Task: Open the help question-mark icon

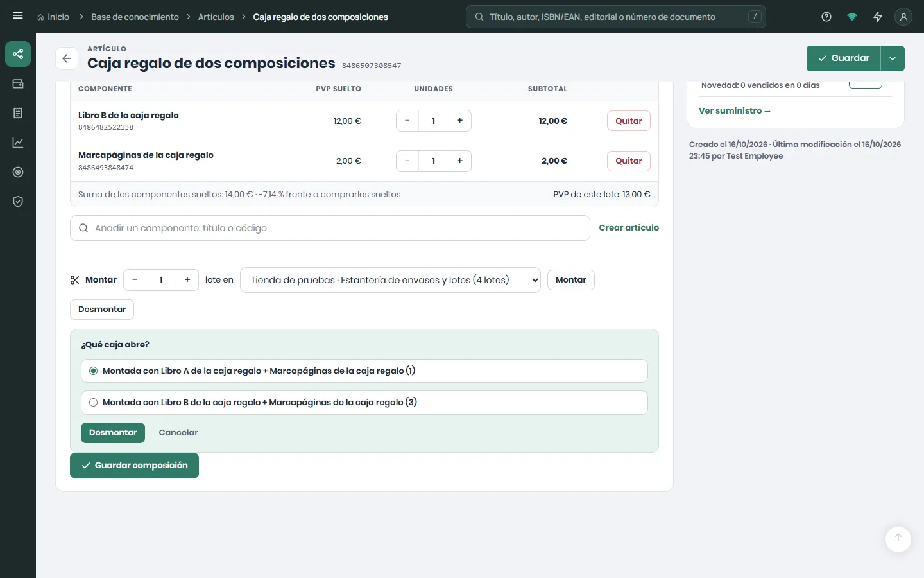Action: 826,17
